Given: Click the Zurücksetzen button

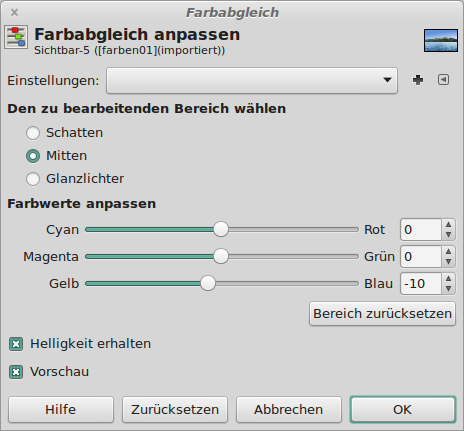Looking at the screenshot, I should 175,409.
